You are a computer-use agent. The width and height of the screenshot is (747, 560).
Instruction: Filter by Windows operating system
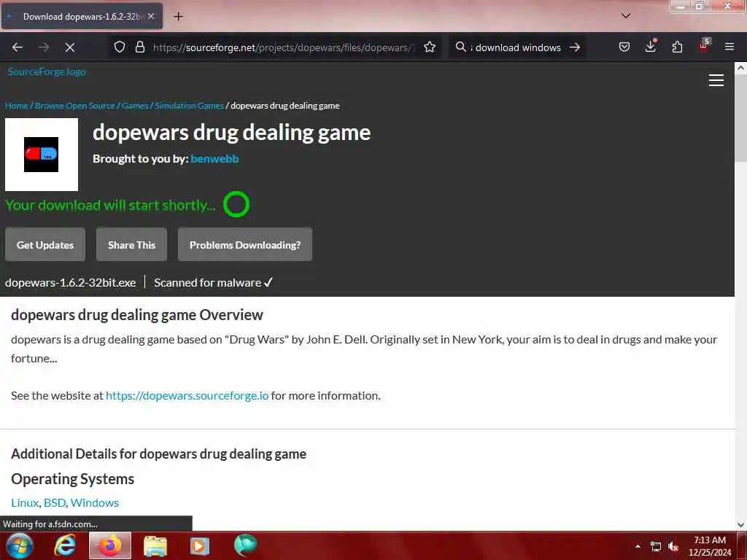pyautogui.click(x=95, y=503)
